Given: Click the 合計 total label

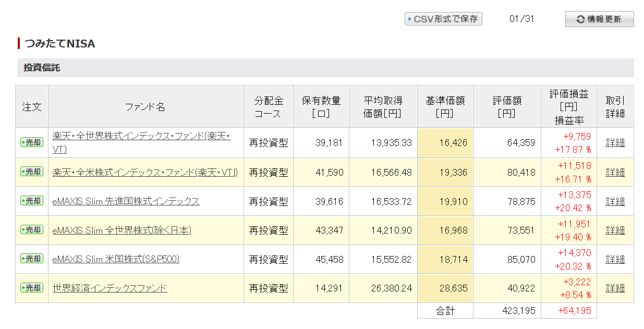Looking at the screenshot, I should [445, 311].
